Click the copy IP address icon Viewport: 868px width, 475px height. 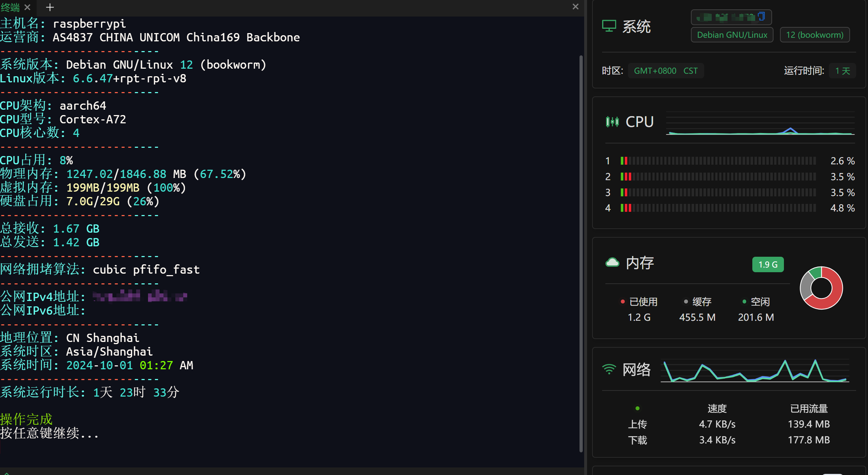pyautogui.click(x=761, y=17)
